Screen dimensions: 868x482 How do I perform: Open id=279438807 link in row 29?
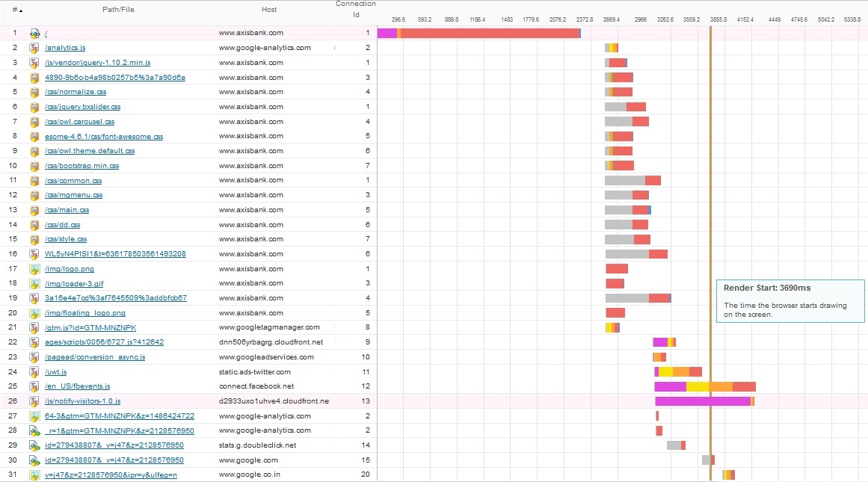pos(114,445)
